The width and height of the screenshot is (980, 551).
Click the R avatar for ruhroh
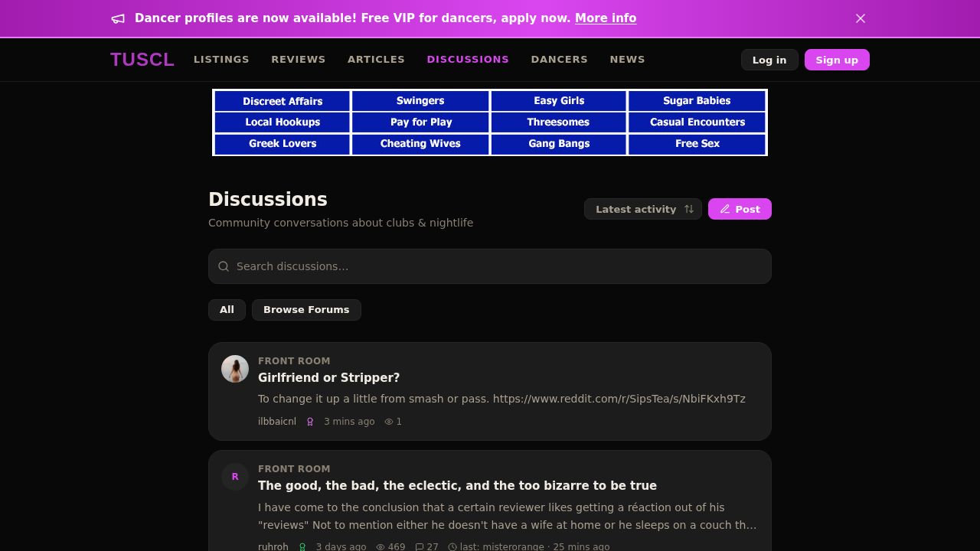pyautogui.click(x=235, y=477)
